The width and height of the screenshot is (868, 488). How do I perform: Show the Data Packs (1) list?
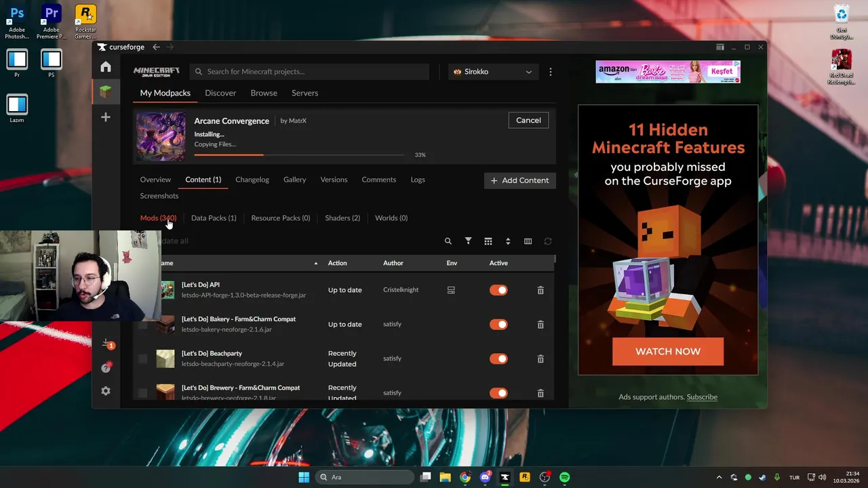[214, 218]
